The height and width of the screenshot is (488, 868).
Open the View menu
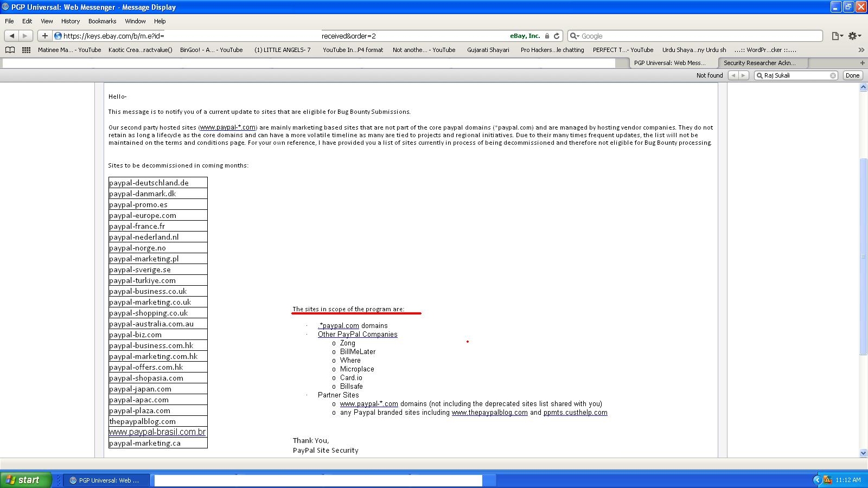47,21
